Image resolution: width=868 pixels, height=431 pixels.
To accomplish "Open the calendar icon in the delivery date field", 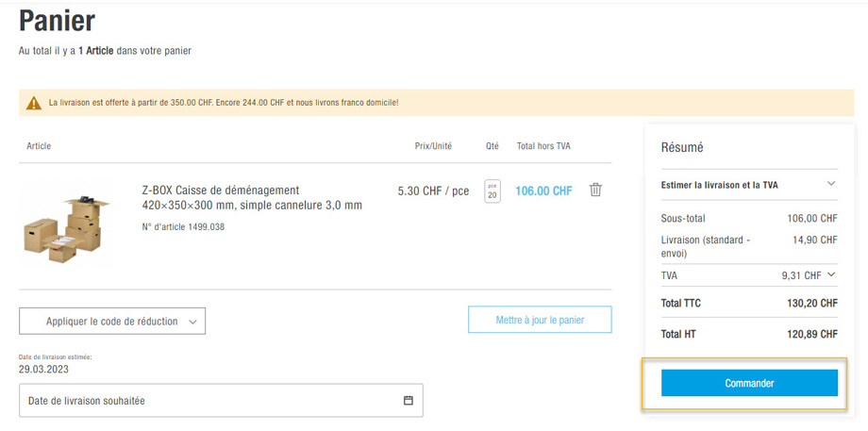I will (409, 401).
